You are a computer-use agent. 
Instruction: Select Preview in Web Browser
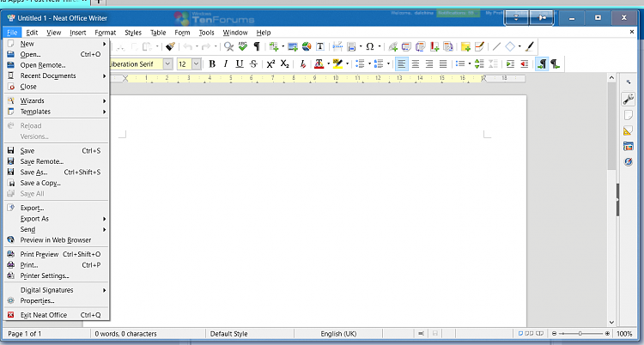click(x=56, y=239)
